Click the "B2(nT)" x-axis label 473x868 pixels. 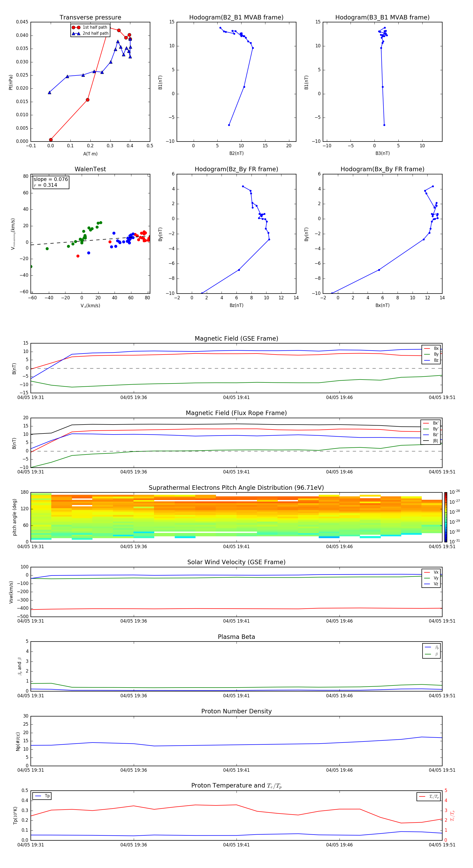coord(236,153)
